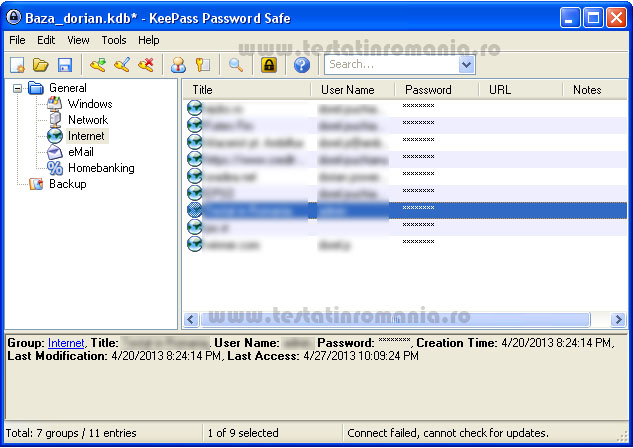Viewport: 633px width, 448px height.
Task: Open the Edit menu
Action: point(46,40)
